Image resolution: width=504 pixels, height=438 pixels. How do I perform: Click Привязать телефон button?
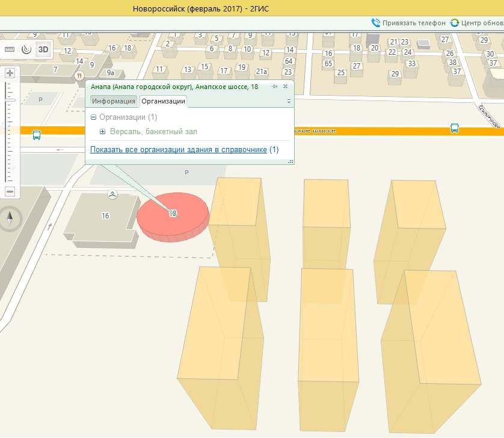click(x=408, y=23)
